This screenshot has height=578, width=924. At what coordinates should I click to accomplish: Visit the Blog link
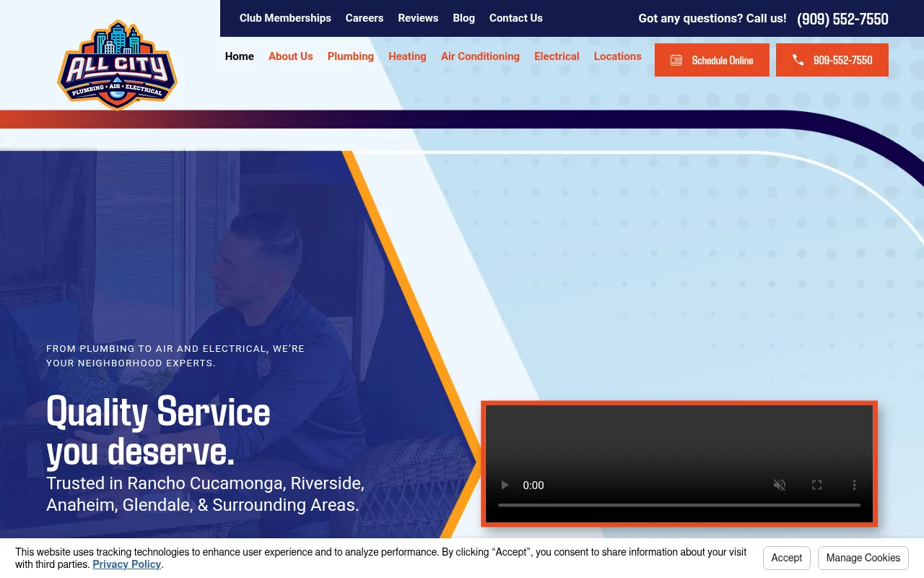[464, 18]
